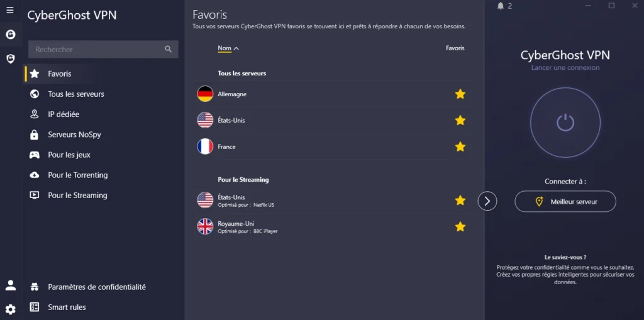This screenshot has width=644, height=320.
Task: Open the settings gear icon
Action: [x=10, y=309]
